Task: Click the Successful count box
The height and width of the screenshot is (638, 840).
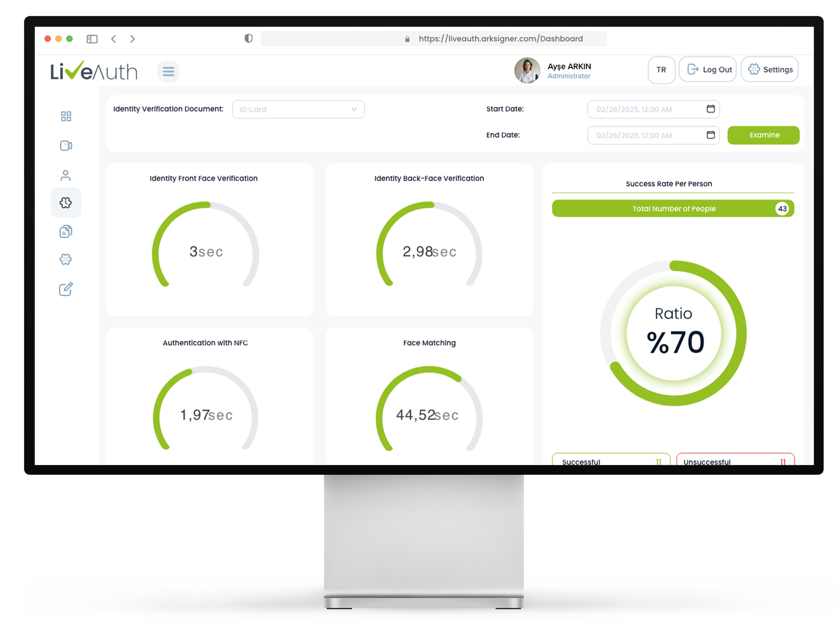Action: click(611, 459)
